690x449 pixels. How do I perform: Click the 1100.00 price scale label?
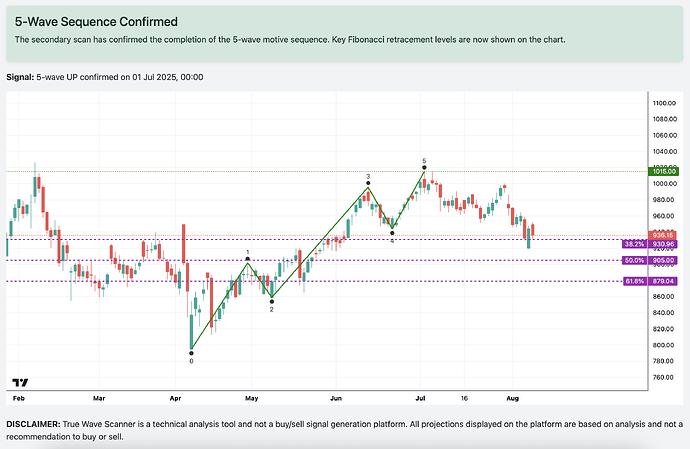pyautogui.click(x=666, y=103)
